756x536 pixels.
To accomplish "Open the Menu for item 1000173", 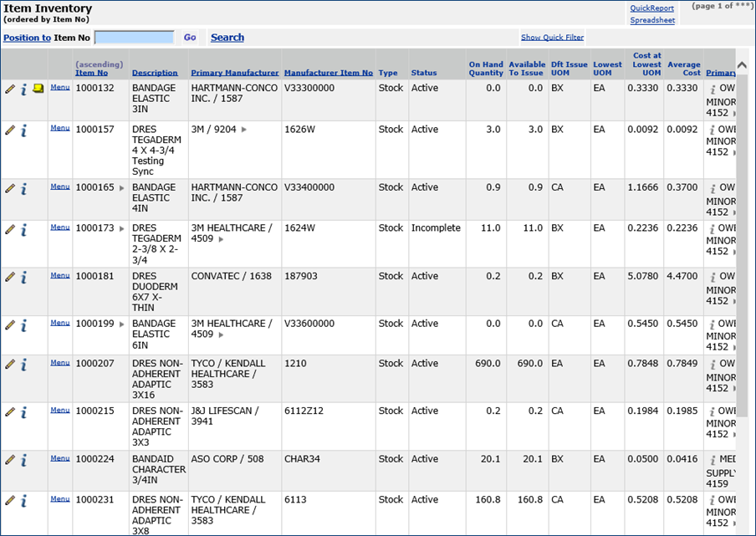I will [x=59, y=227].
